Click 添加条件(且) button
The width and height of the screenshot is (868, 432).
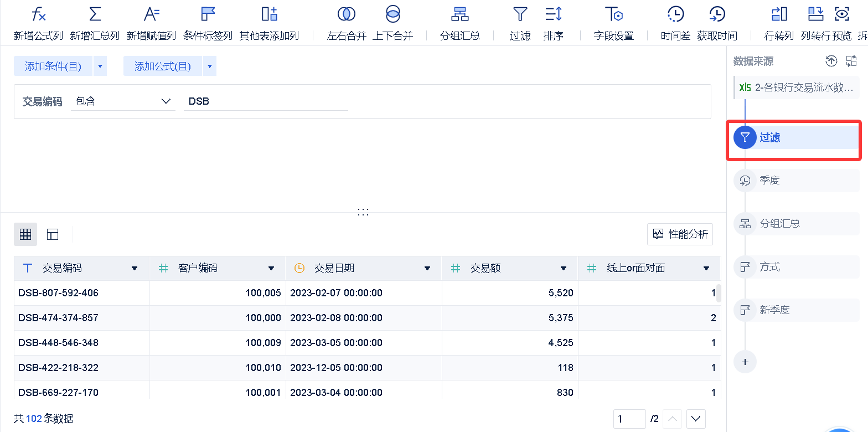[x=53, y=66]
